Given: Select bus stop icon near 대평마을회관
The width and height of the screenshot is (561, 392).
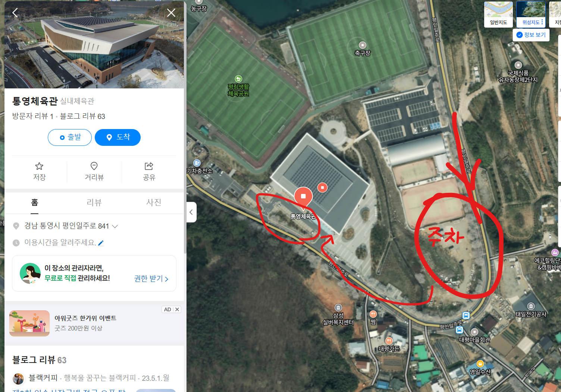Looking at the screenshot, I should [460, 330].
